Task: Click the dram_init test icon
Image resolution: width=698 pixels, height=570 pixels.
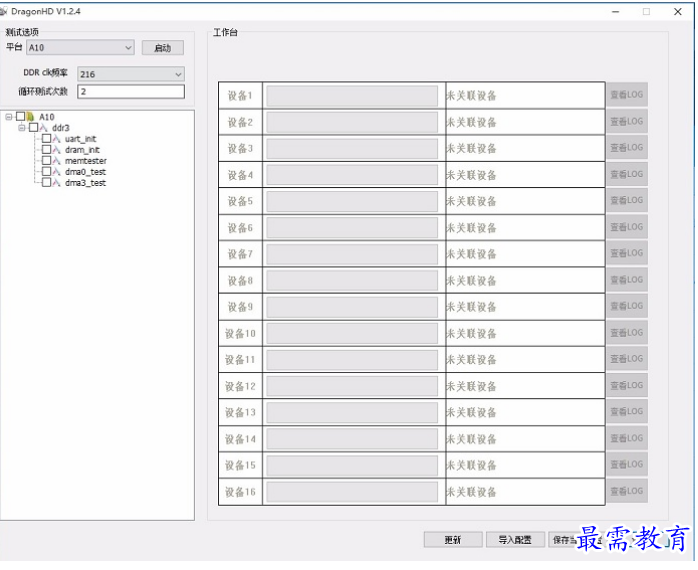Action: click(57, 150)
